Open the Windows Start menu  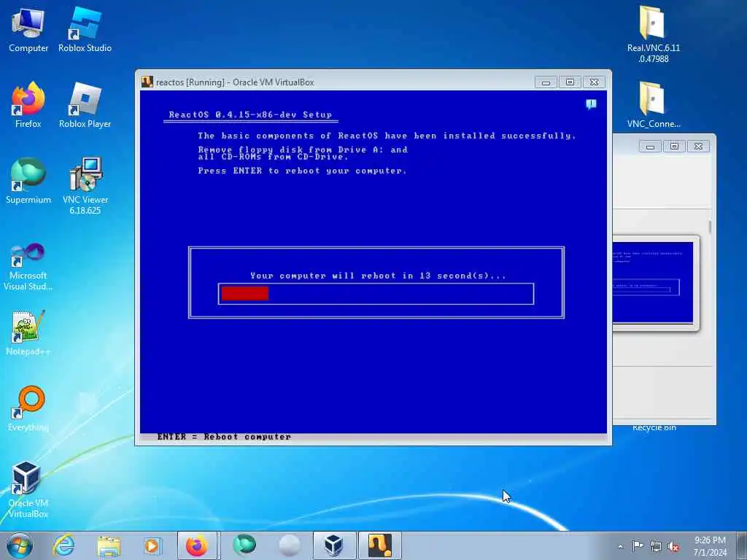coord(20,545)
